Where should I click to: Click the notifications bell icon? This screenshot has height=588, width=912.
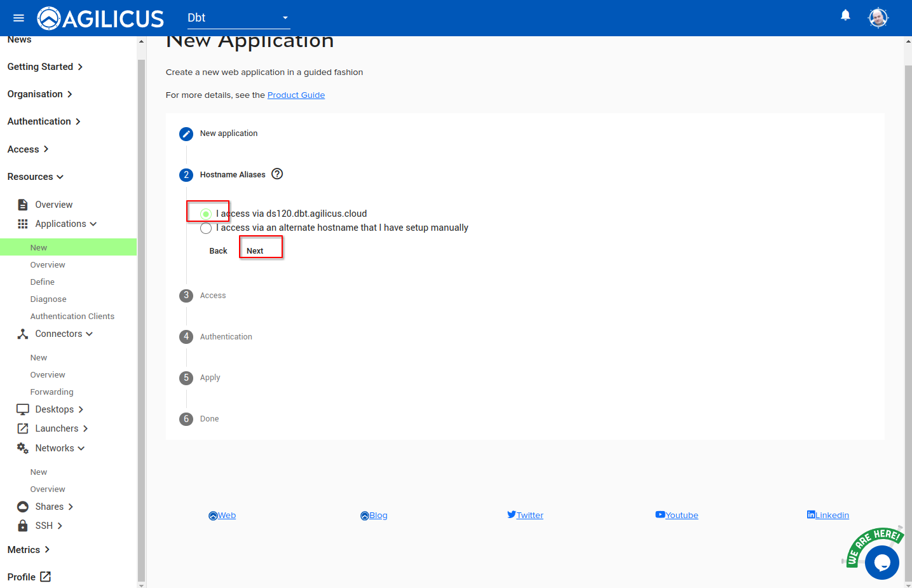pyautogui.click(x=845, y=15)
